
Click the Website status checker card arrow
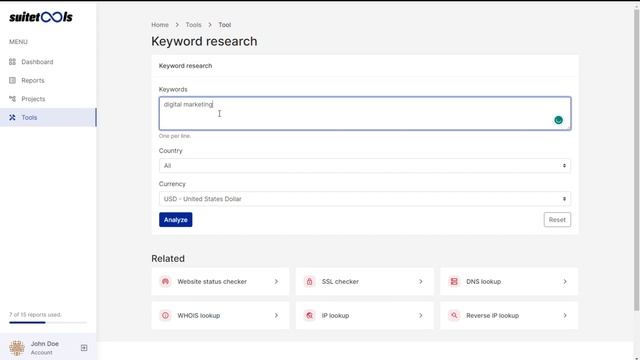(276, 282)
